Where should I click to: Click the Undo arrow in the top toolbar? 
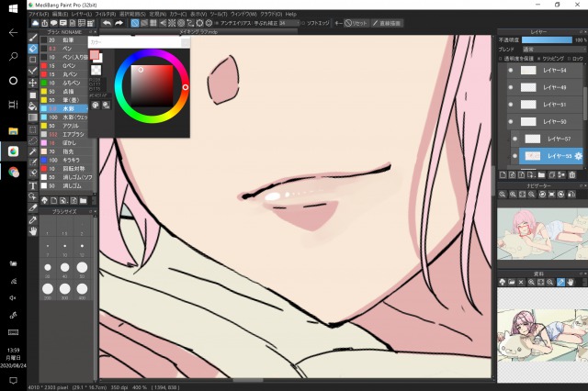tap(107, 23)
